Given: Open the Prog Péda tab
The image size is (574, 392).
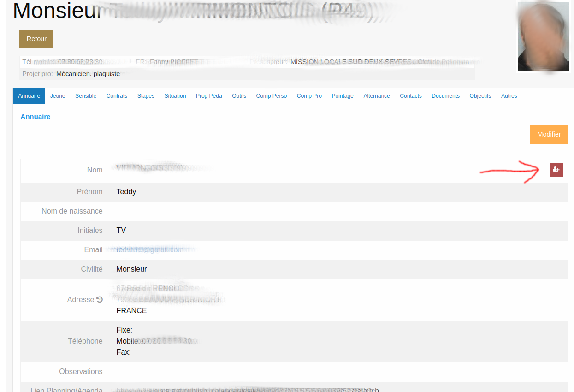Looking at the screenshot, I should point(209,96).
